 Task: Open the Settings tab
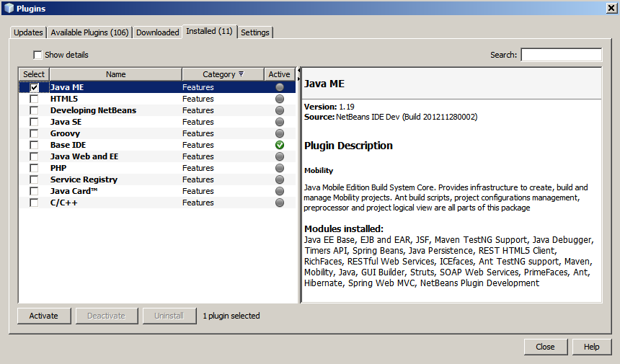[255, 32]
